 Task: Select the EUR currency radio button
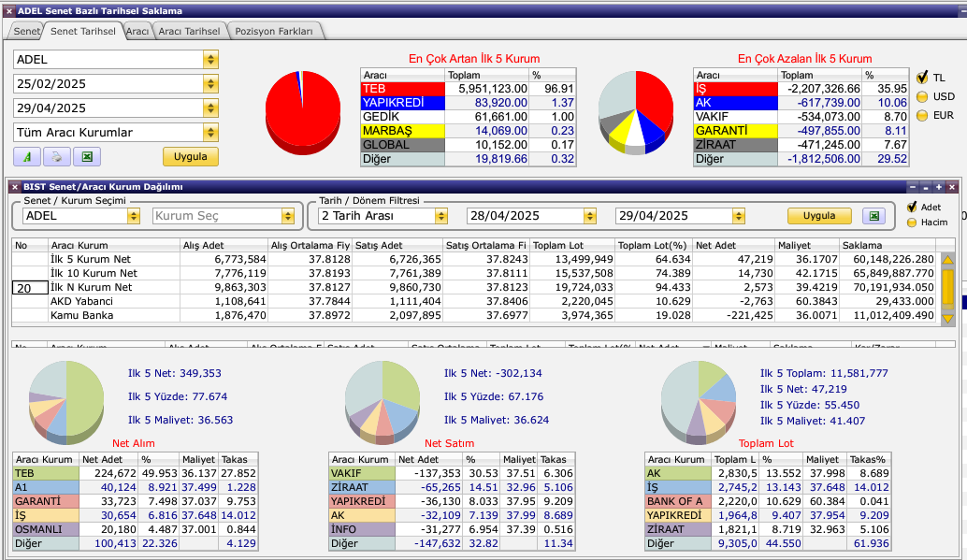point(922,115)
